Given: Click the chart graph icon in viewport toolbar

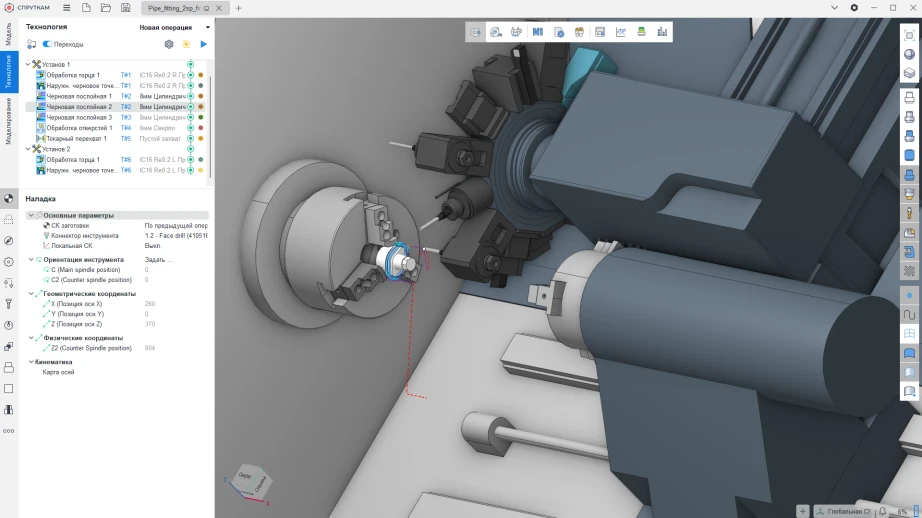Looking at the screenshot, I should tap(620, 32).
